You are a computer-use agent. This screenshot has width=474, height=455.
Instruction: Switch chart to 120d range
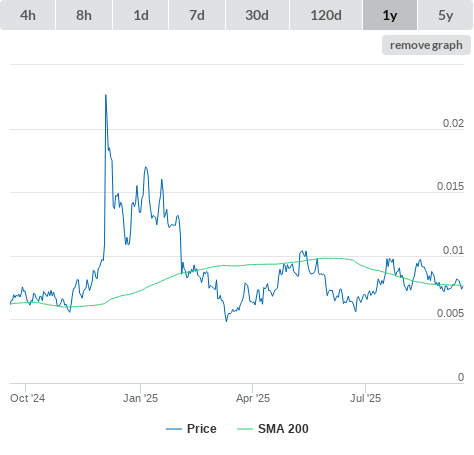(x=326, y=15)
